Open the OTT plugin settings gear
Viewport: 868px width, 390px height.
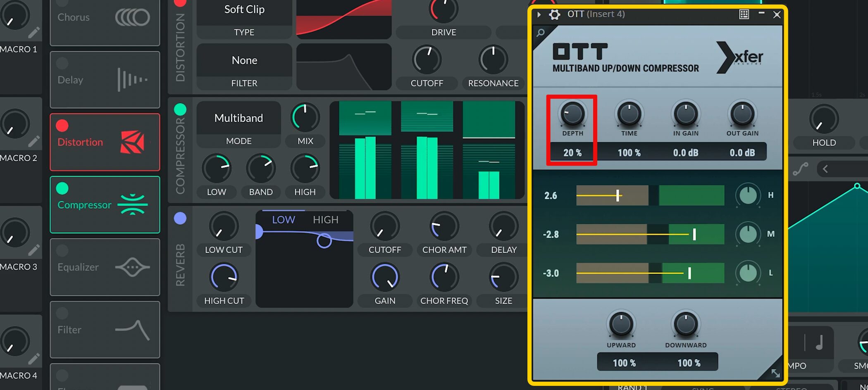click(554, 14)
